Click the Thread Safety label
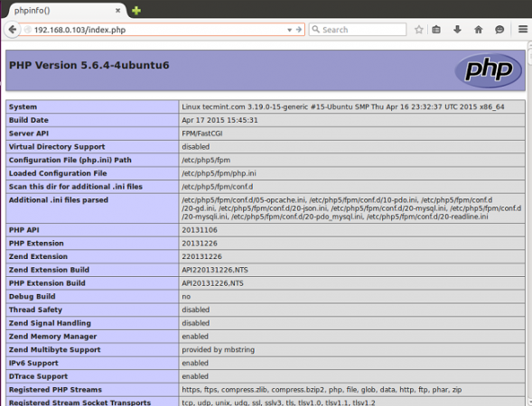This screenshot has height=406, width=532. 35,309
